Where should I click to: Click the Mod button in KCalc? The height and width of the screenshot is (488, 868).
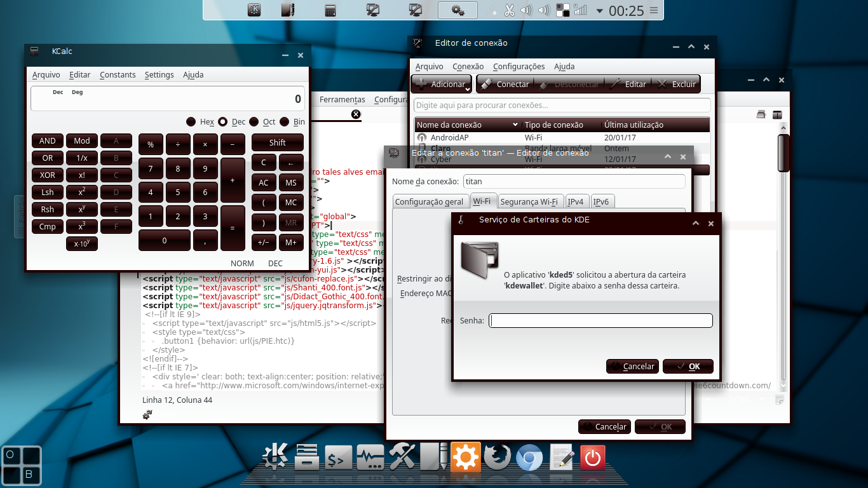coord(82,141)
